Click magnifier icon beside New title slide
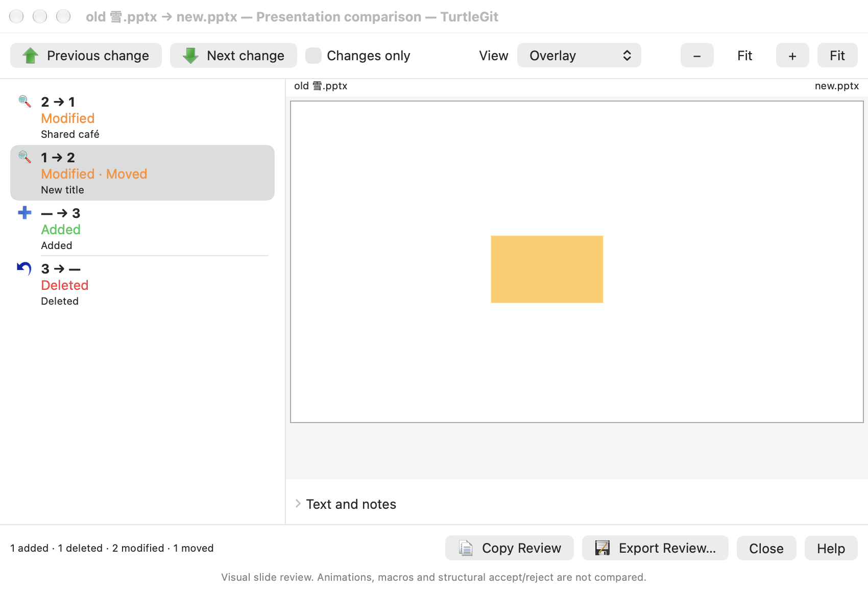Viewport: 868px width, 592px height. pos(25,157)
